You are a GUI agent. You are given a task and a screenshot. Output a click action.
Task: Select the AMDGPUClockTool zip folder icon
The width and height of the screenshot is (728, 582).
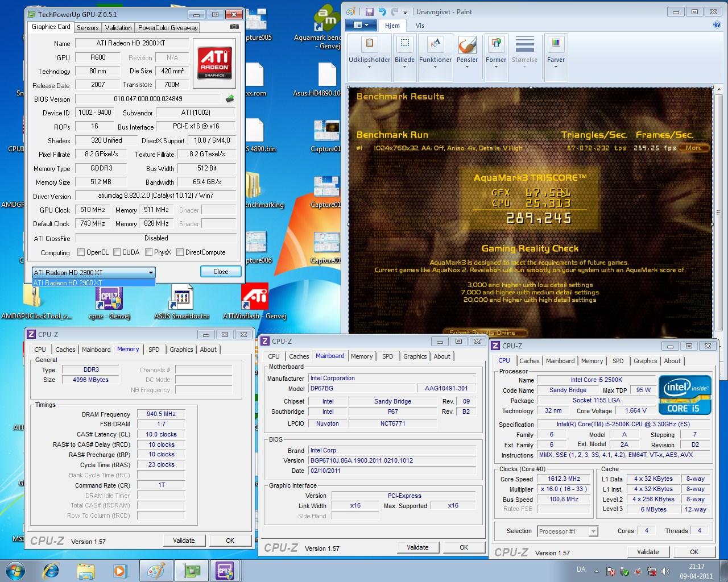(x=36, y=302)
